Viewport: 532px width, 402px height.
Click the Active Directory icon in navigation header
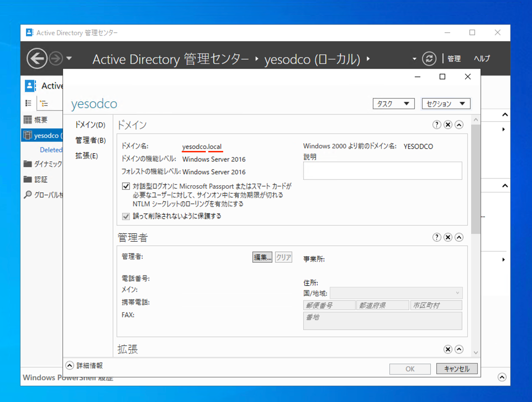(30, 86)
